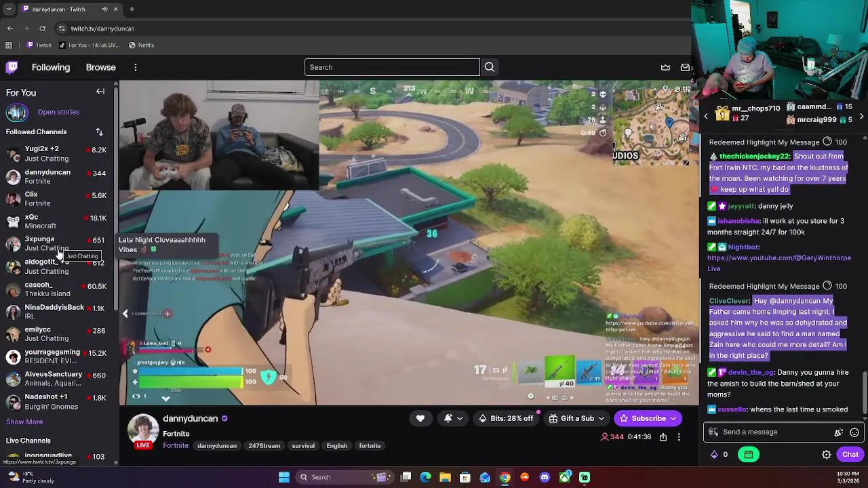View site information icon in address bar

pyautogui.click(x=62, y=28)
